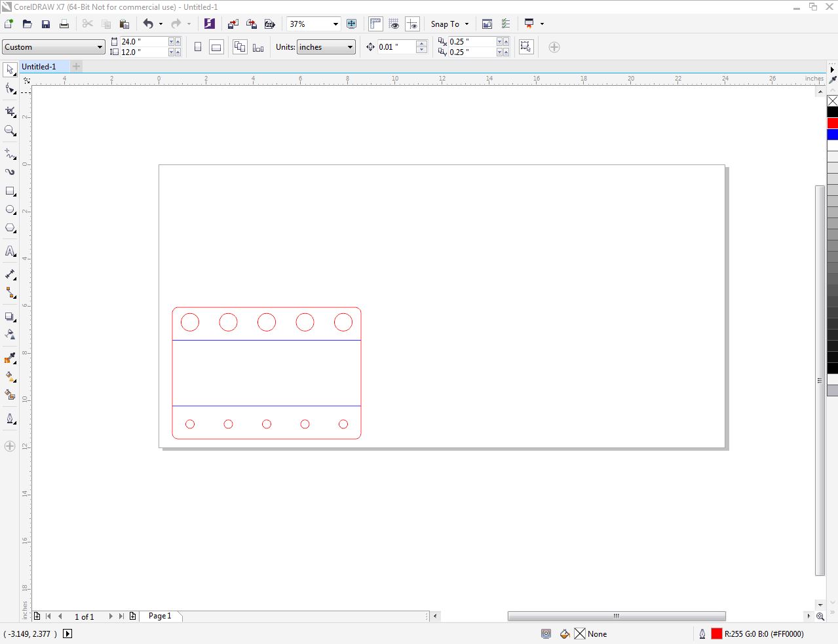The height and width of the screenshot is (644, 838).
Task: Set page to Landscape orientation
Action: click(x=216, y=47)
